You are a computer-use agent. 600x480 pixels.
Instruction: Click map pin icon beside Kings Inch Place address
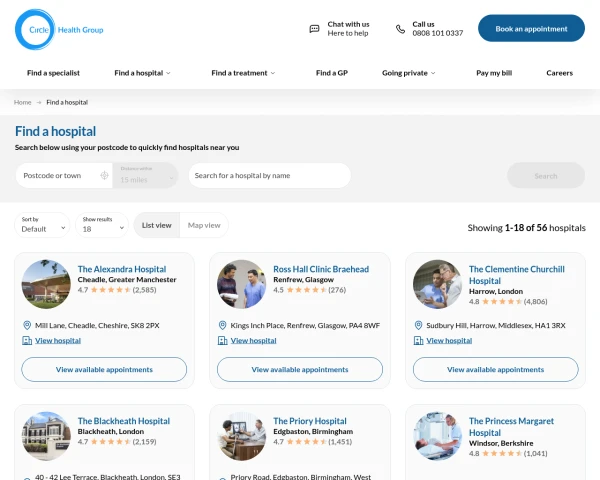[222, 325]
